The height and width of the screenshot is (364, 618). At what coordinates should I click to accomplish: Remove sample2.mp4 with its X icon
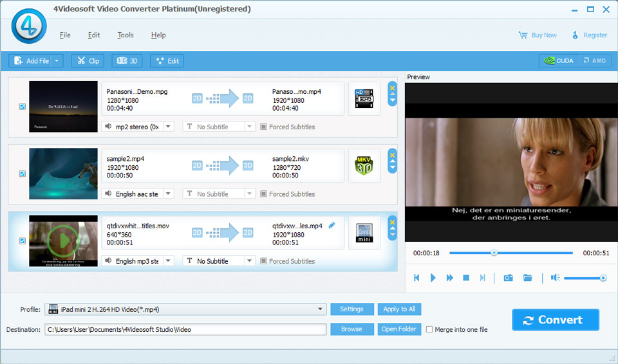coord(393,155)
